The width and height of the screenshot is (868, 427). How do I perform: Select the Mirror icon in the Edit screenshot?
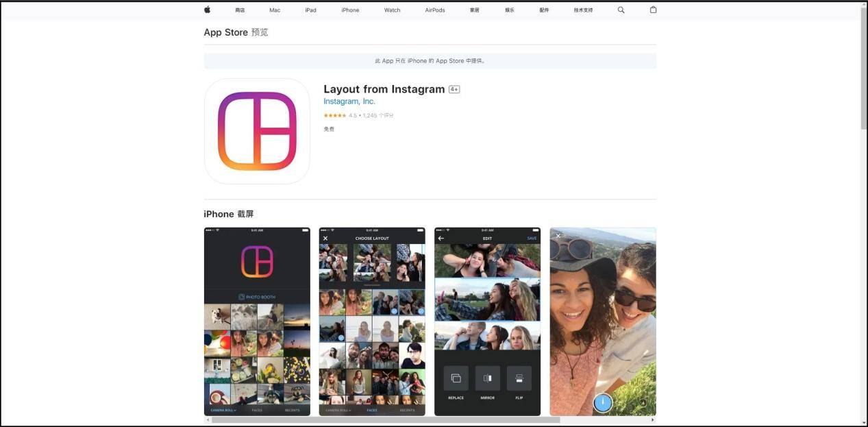click(x=487, y=378)
